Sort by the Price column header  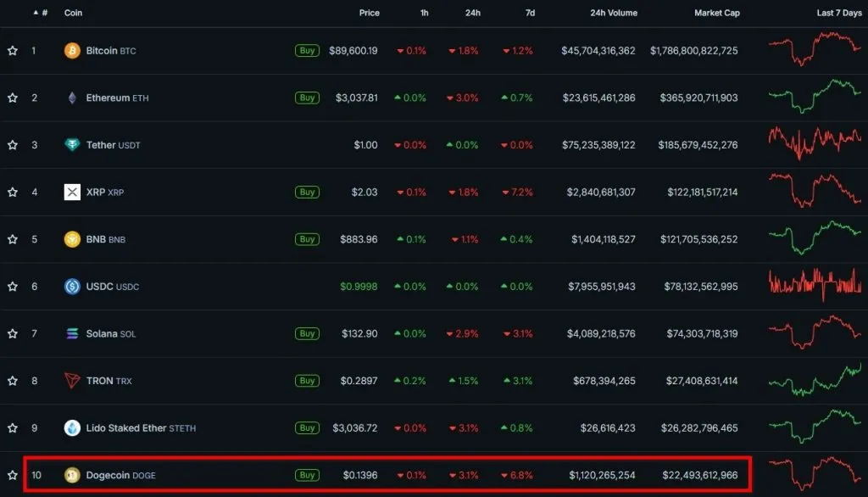point(370,12)
